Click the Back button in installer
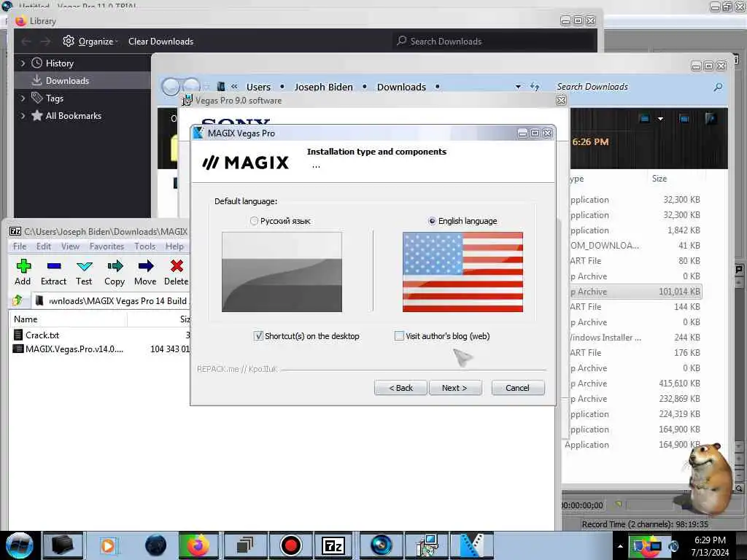Image resolution: width=747 pixels, height=560 pixels. click(x=400, y=388)
